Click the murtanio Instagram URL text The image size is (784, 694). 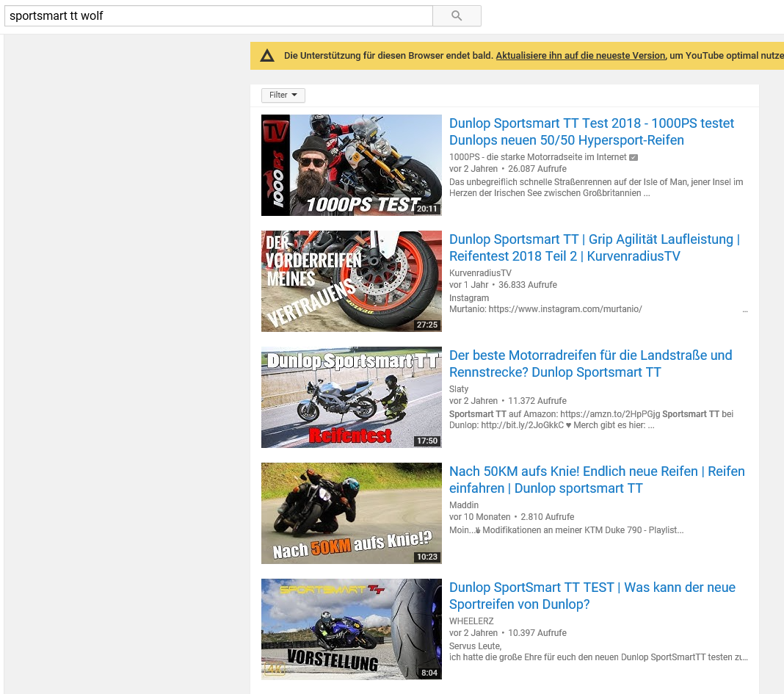pos(565,309)
